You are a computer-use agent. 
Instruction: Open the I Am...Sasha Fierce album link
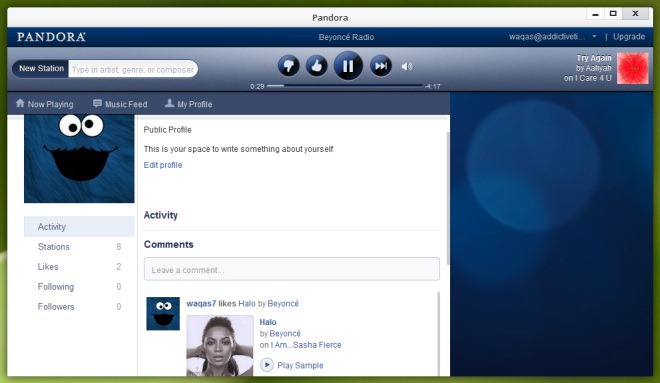pos(306,345)
